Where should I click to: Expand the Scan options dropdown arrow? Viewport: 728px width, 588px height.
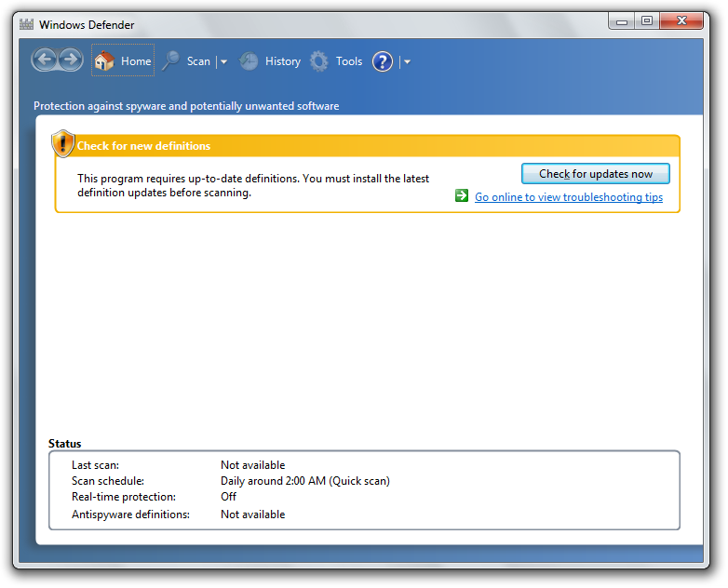[x=223, y=61]
